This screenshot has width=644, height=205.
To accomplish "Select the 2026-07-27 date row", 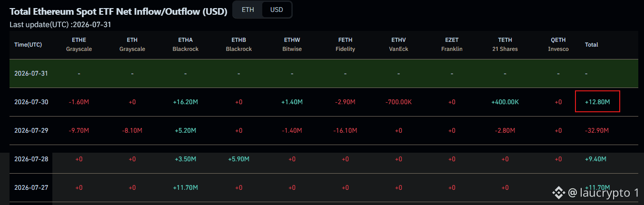I will tap(325, 187).
